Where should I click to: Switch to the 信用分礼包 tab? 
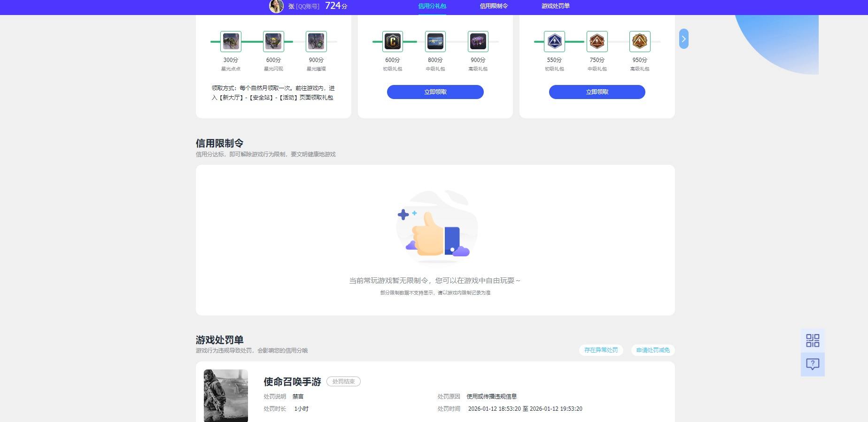(432, 6)
